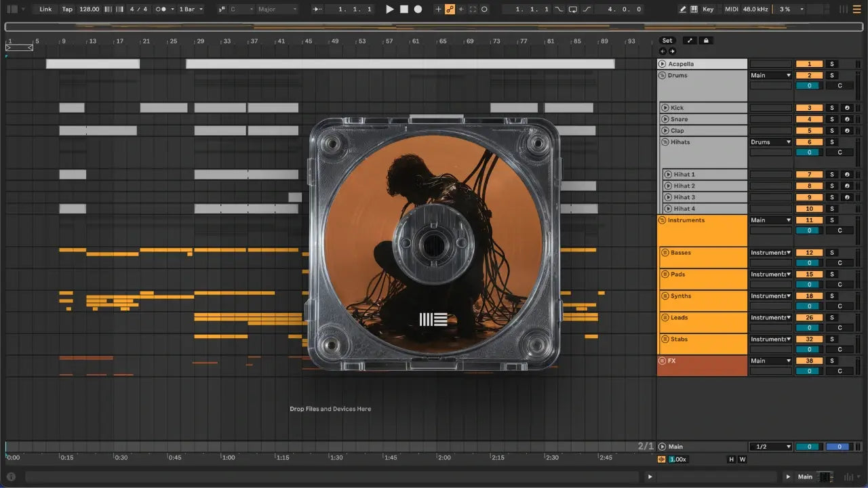Screen dimensions: 868x488
Task: Click the Link button
Action: pyautogui.click(x=45, y=9)
